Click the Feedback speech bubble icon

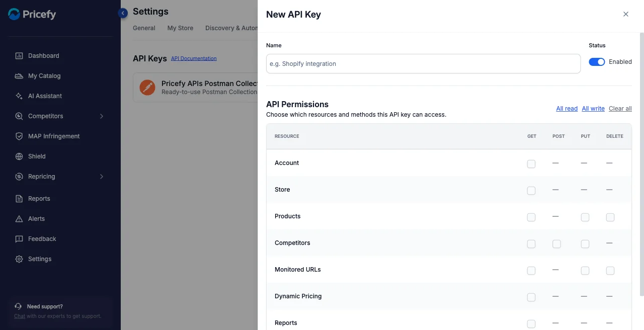click(19, 239)
